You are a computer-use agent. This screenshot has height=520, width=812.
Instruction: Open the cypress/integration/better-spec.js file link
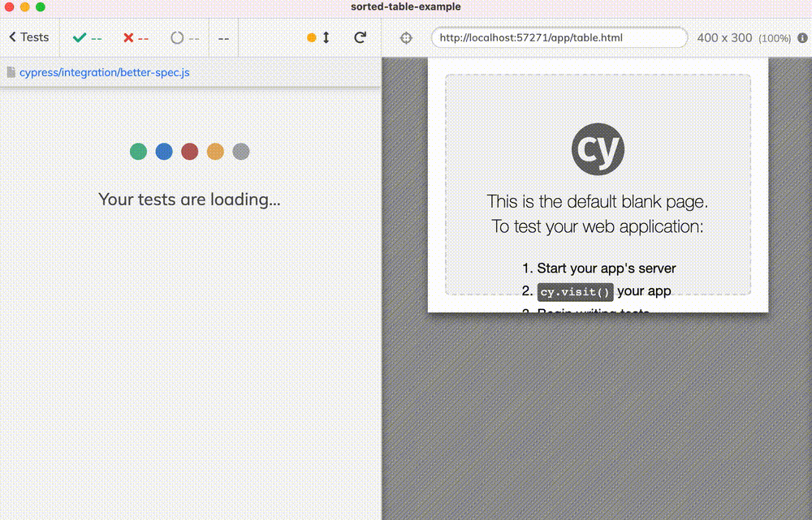click(x=105, y=72)
